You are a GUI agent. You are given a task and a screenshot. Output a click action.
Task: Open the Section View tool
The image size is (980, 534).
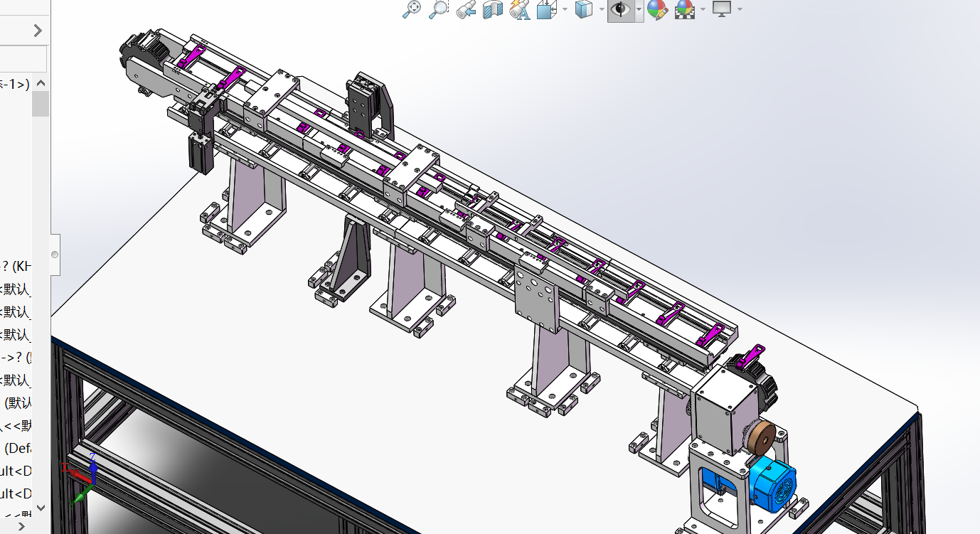(492, 9)
